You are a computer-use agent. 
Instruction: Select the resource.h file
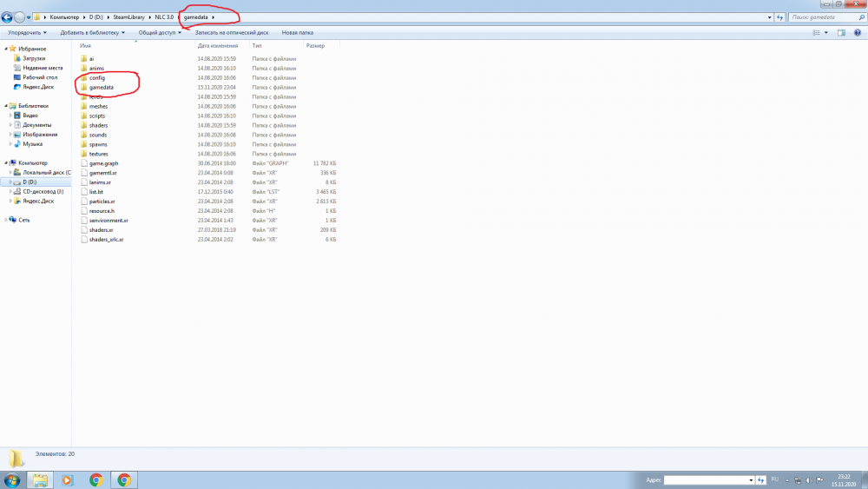click(102, 211)
